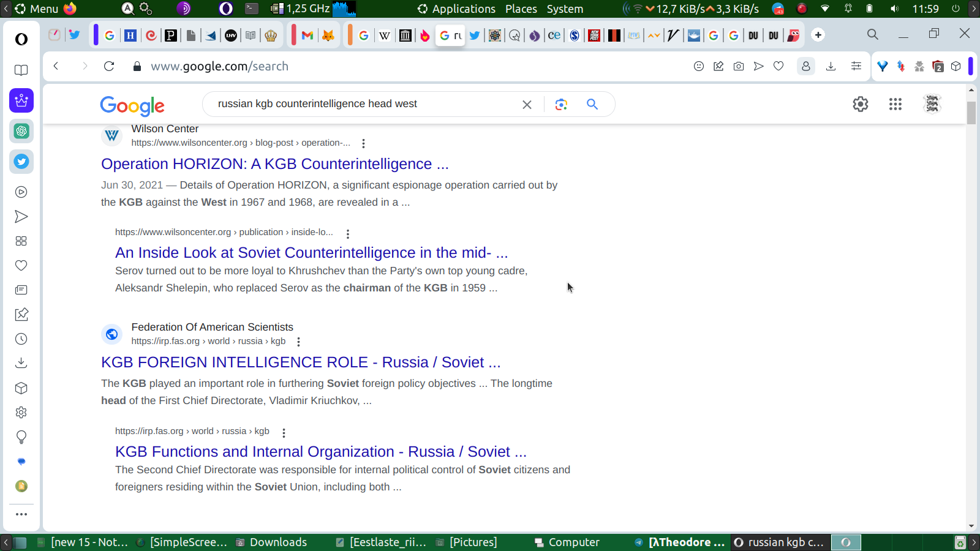This screenshot has width=980, height=551.
Task: Open Settings gear in the sidebar
Action: (x=21, y=413)
